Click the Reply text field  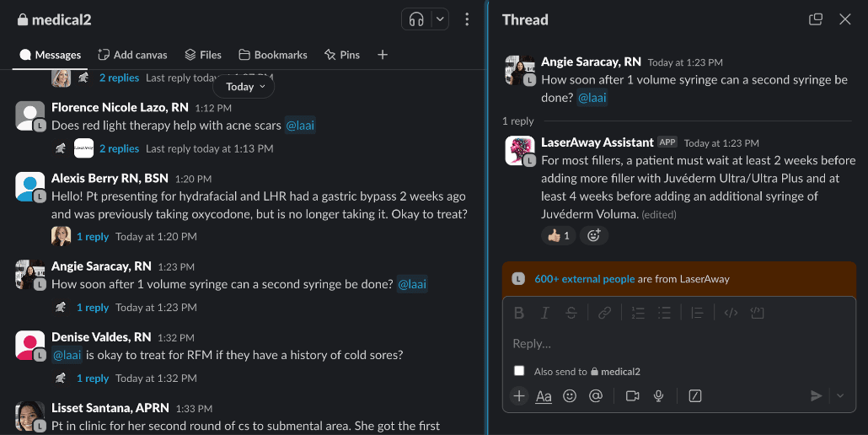coord(674,343)
